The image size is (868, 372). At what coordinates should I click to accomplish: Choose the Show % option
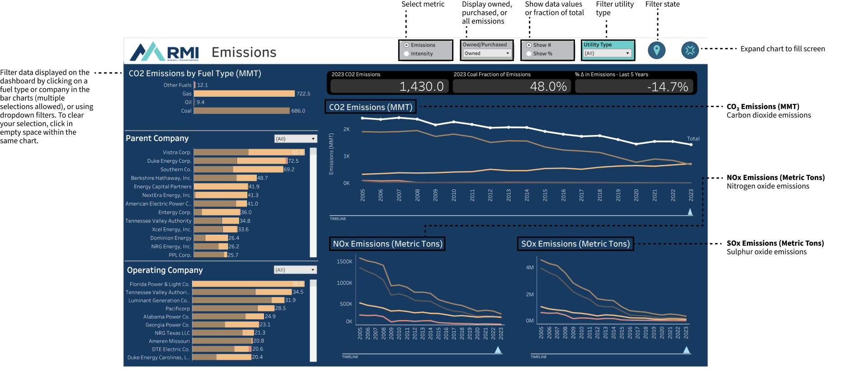528,54
